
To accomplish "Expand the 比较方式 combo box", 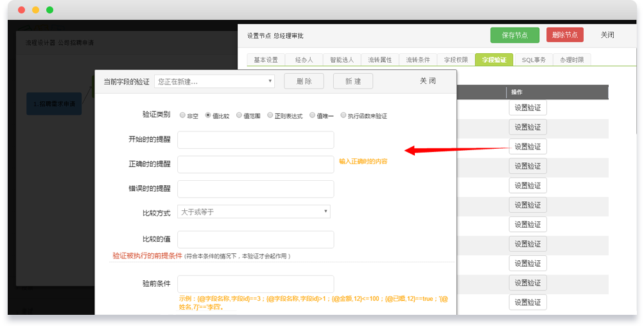I will pos(254,212).
